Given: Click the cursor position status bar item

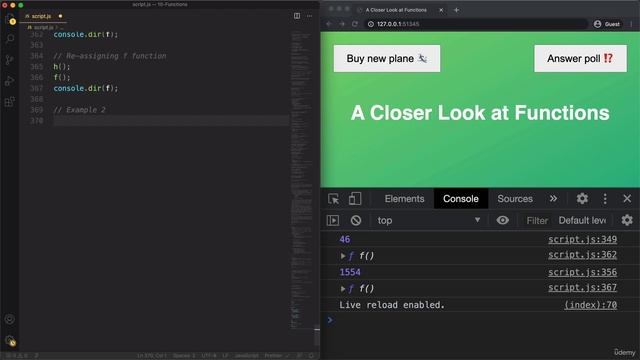Looking at the screenshot, I should tap(151, 356).
